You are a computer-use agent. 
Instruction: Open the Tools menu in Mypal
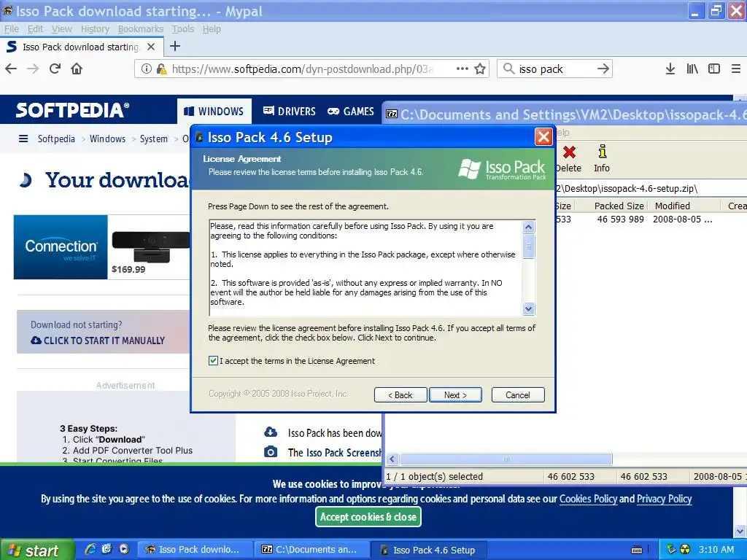(x=183, y=29)
